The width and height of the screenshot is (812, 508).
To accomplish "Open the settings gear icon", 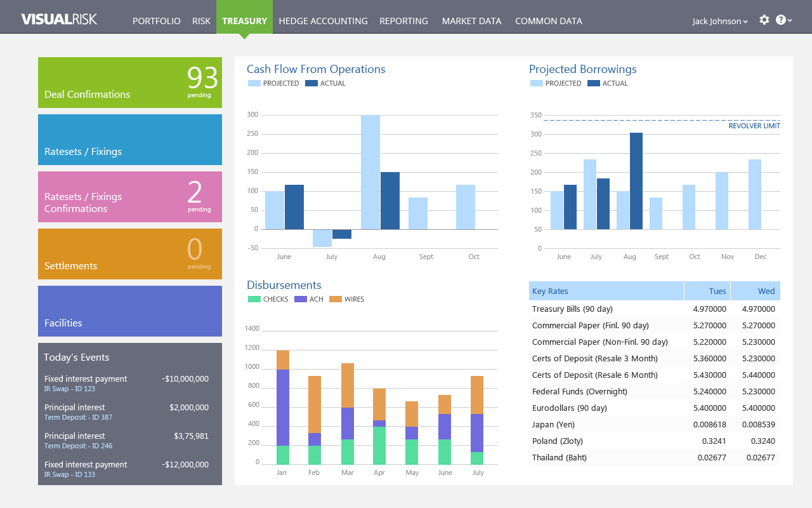I will point(764,20).
